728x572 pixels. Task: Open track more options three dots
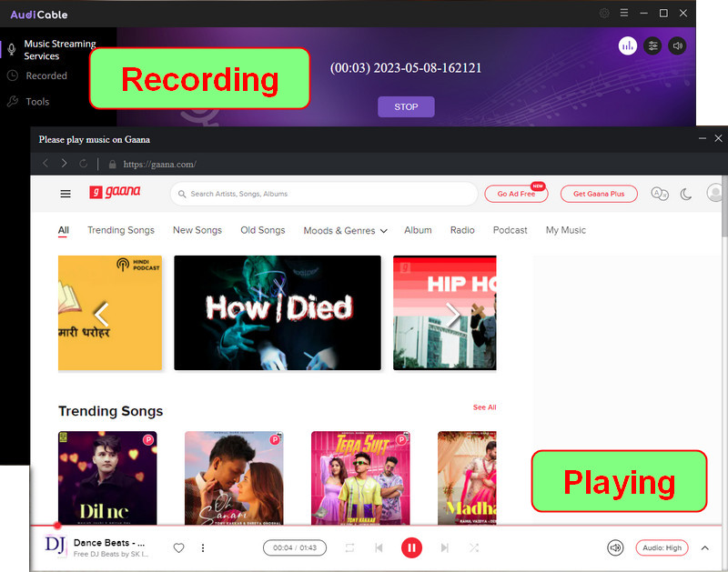203,547
